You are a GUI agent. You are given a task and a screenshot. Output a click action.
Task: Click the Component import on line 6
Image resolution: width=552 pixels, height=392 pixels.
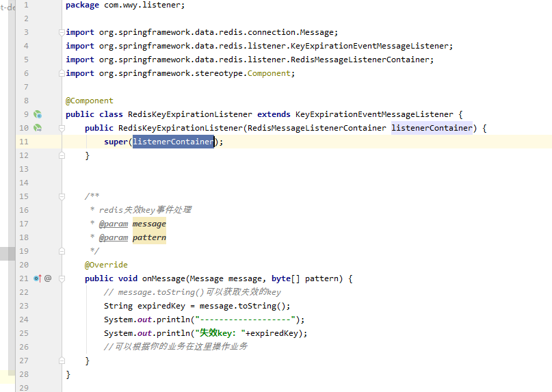[x=269, y=73]
